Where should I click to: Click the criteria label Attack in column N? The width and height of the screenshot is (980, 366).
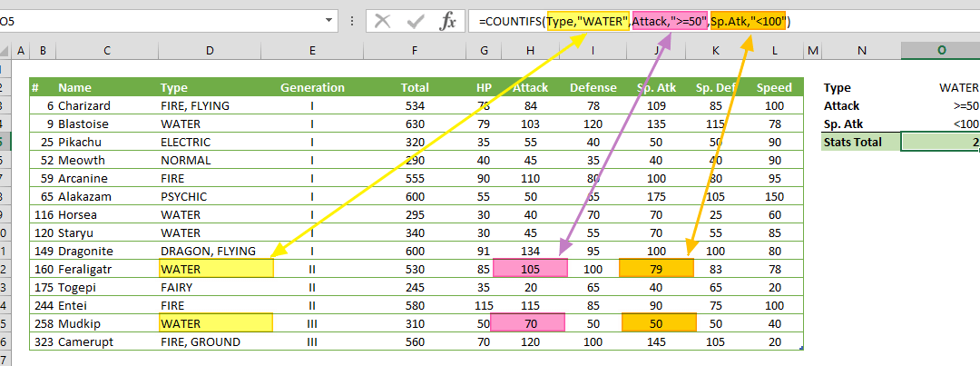(862, 105)
